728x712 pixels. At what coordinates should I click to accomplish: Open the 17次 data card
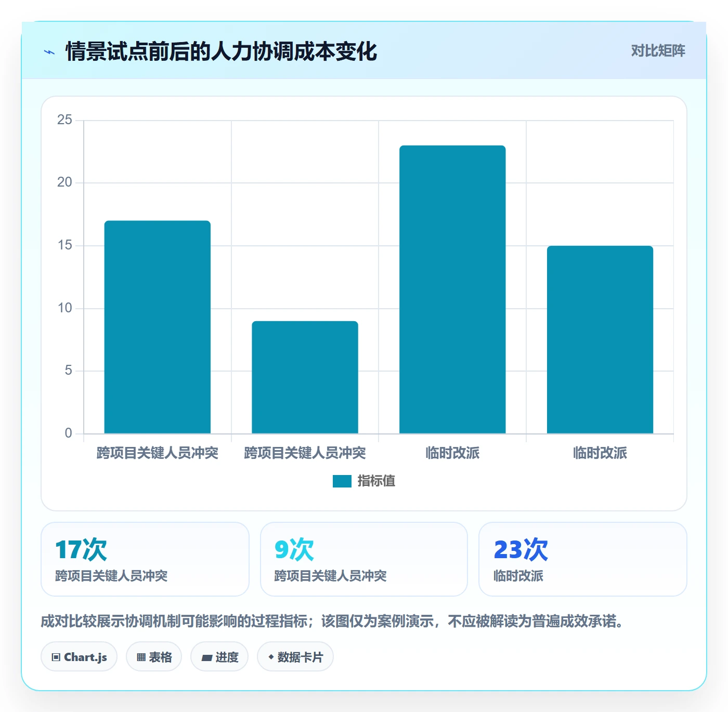145,559
